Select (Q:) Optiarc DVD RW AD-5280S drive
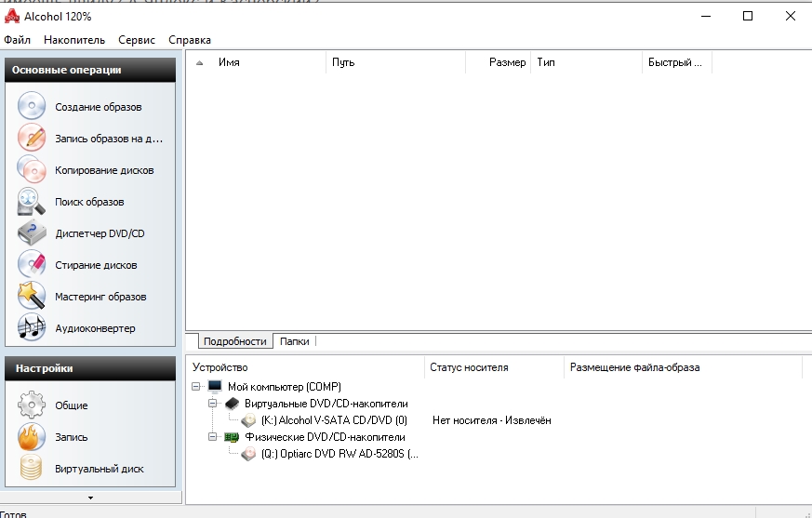 point(339,454)
